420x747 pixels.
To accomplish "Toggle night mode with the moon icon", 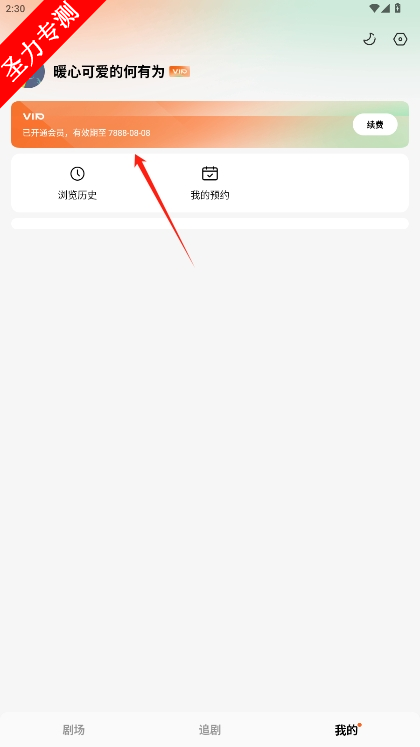I will [x=370, y=39].
